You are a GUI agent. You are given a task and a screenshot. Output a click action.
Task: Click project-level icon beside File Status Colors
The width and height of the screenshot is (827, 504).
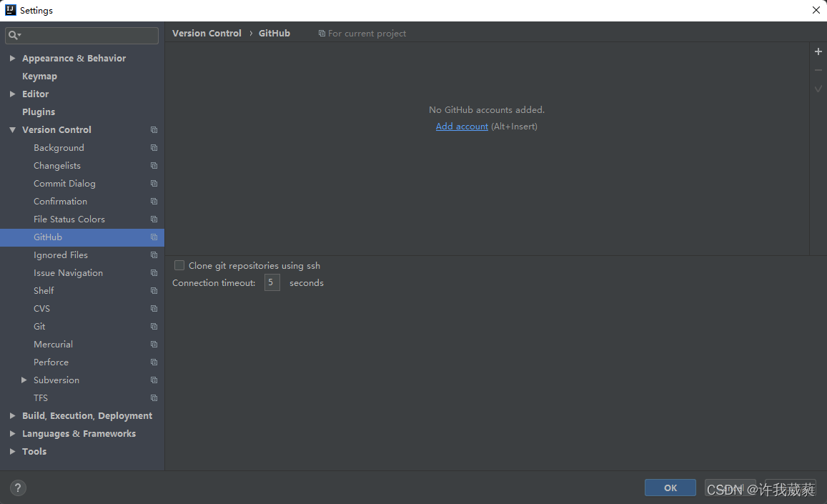point(154,219)
